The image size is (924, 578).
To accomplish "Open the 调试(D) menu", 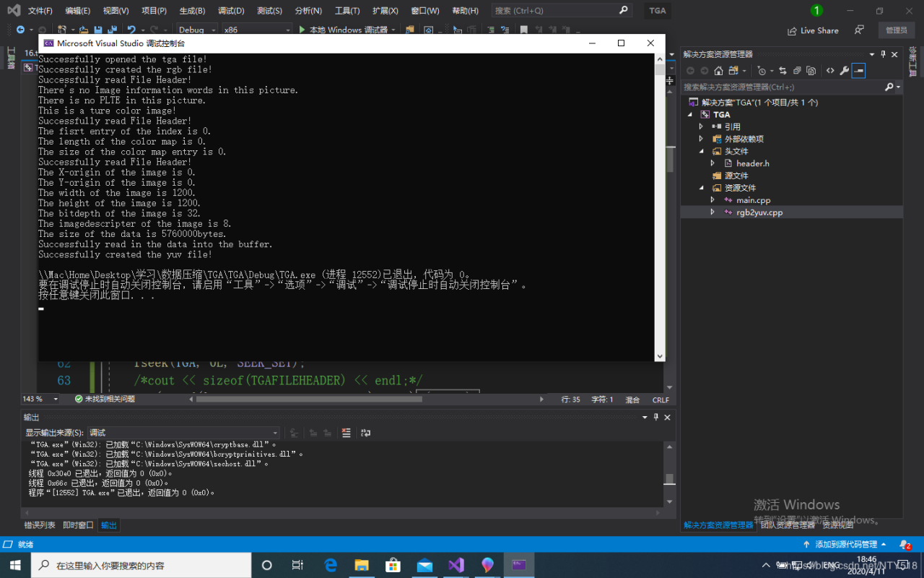I will click(231, 11).
